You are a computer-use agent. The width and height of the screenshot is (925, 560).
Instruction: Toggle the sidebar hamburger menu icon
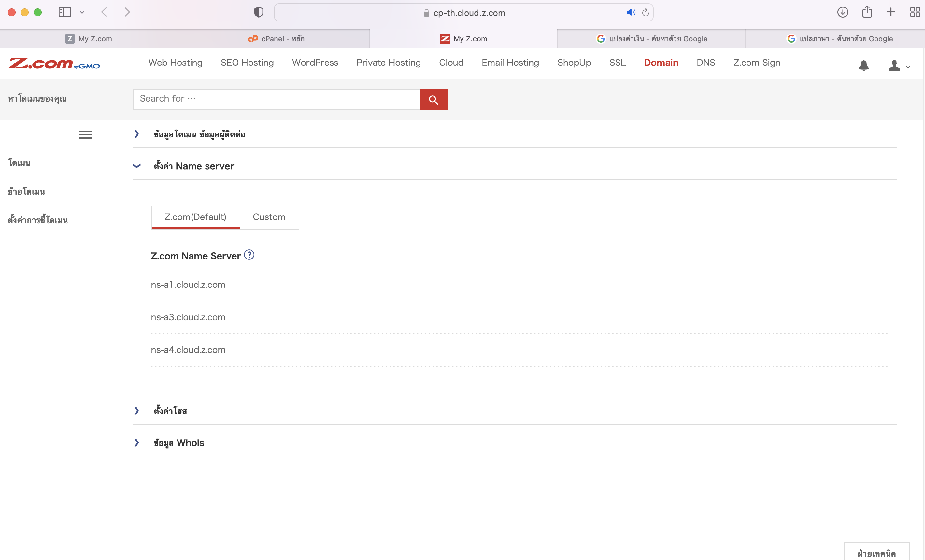point(86,135)
